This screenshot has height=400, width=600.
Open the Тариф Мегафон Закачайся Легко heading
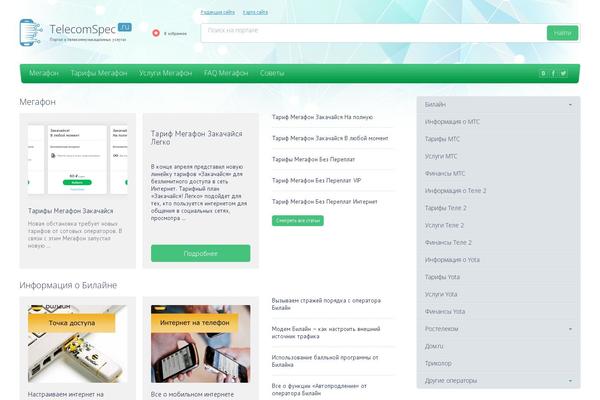pos(196,138)
